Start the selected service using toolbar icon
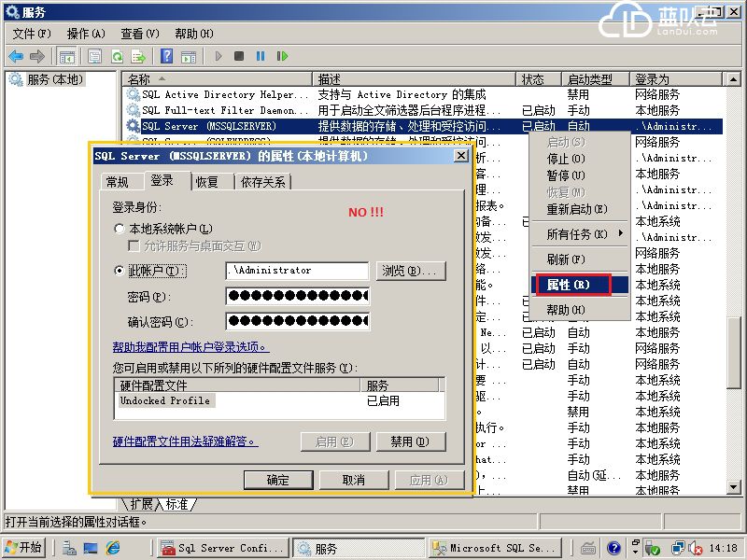This screenshot has width=747, height=560. [x=218, y=55]
